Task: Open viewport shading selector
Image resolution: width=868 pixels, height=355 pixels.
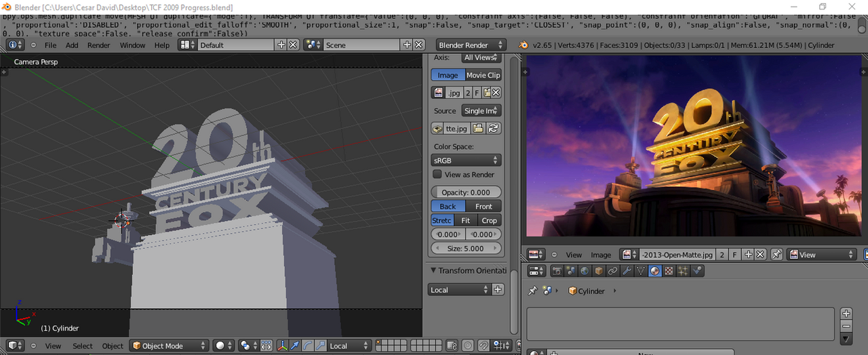Action: (x=224, y=346)
